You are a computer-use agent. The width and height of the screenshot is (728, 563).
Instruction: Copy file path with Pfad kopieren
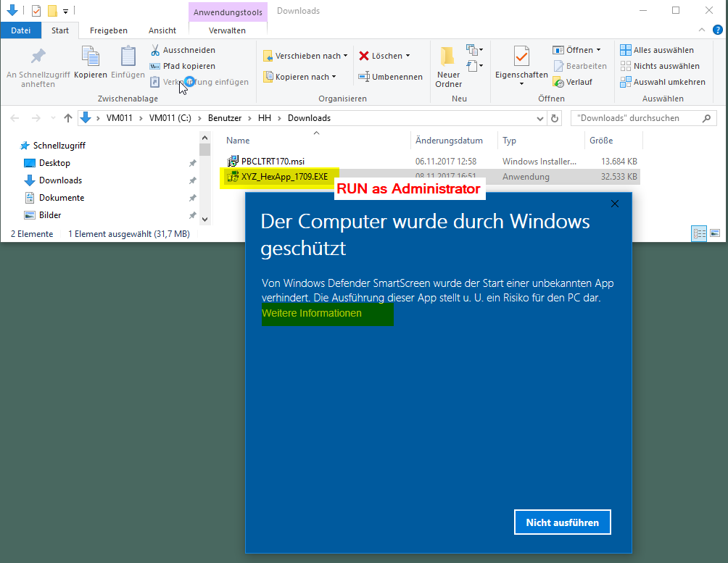[183, 66]
